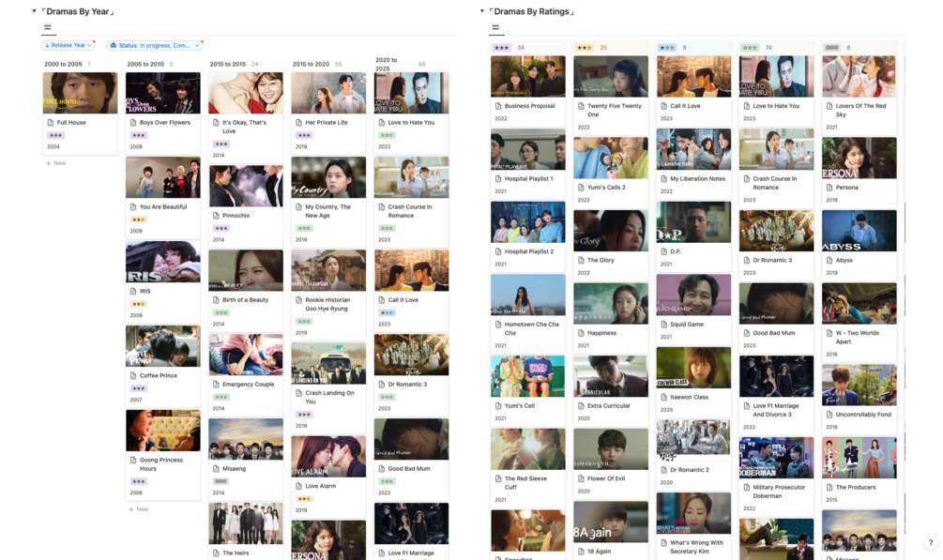
Task: Open Extra Curricular card title
Action: click(x=609, y=406)
